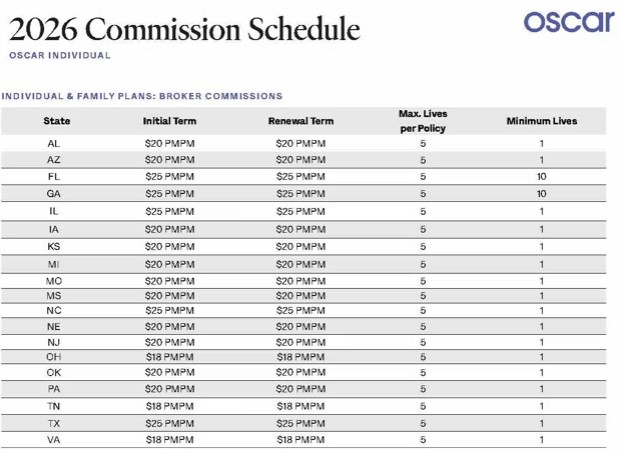Select the KS row's Minimum Lives value
Image resolution: width=621 pixels, height=453 pixels.
541,245
